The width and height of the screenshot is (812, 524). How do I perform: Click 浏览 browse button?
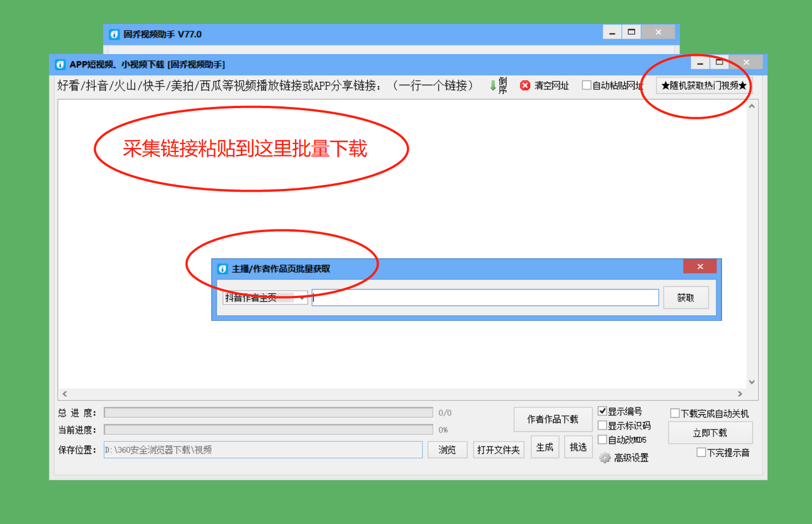(447, 450)
